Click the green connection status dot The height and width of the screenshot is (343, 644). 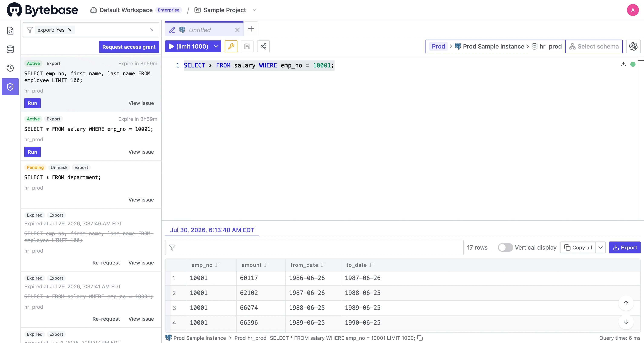pos(633,64)
